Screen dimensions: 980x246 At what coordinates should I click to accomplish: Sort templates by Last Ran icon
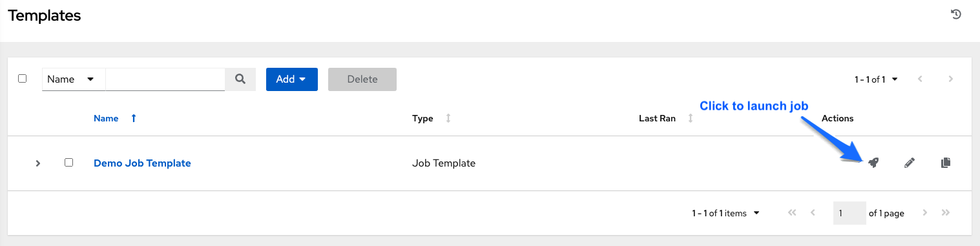tap(690, 118)
